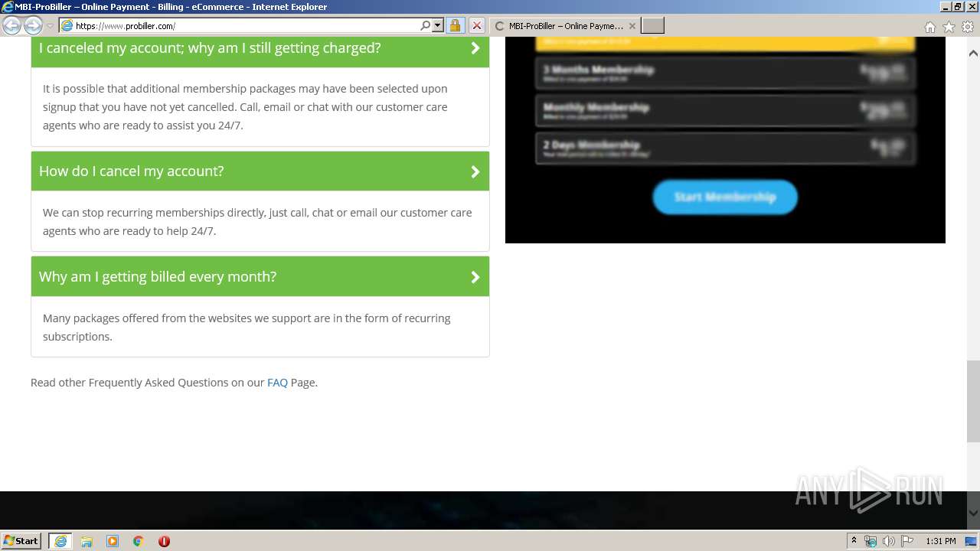Screen dimensions: 980x551
Task: Open the Windows Start menu
Action: (21, 540)
